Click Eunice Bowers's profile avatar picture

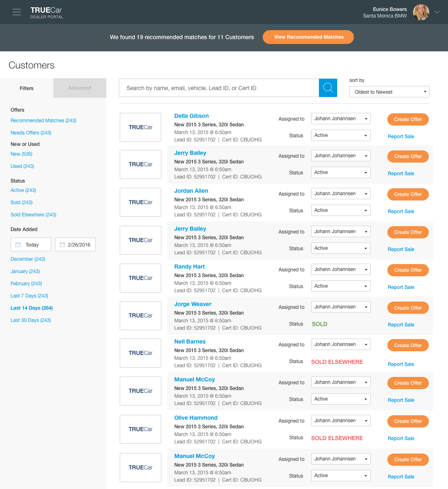(421, 12)
